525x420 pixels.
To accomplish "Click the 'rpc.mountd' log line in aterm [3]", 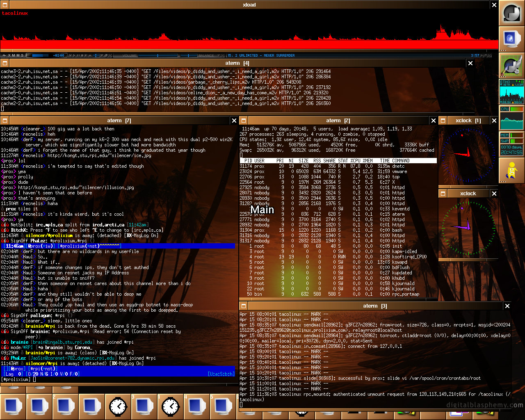I will [375, 397].
